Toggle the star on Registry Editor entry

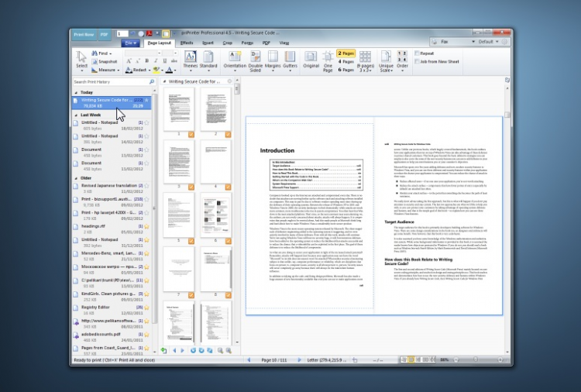tap(146, 308)
